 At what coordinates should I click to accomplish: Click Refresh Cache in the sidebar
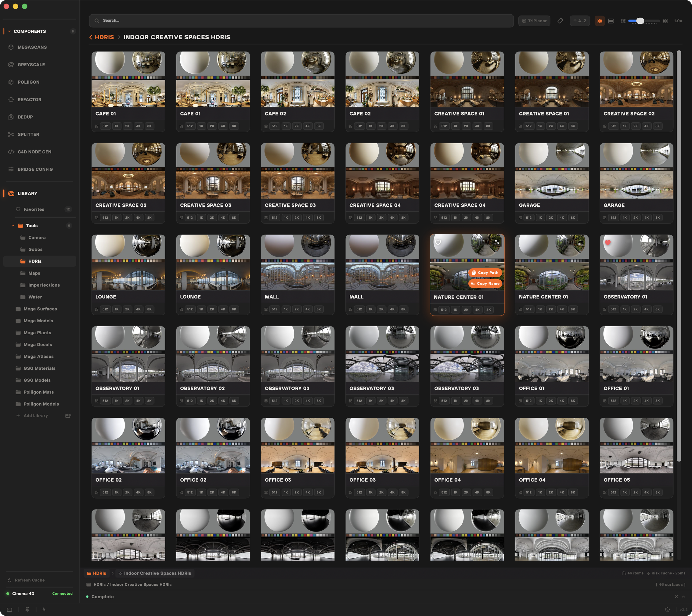pyautogui.click(x=30, y=580)
